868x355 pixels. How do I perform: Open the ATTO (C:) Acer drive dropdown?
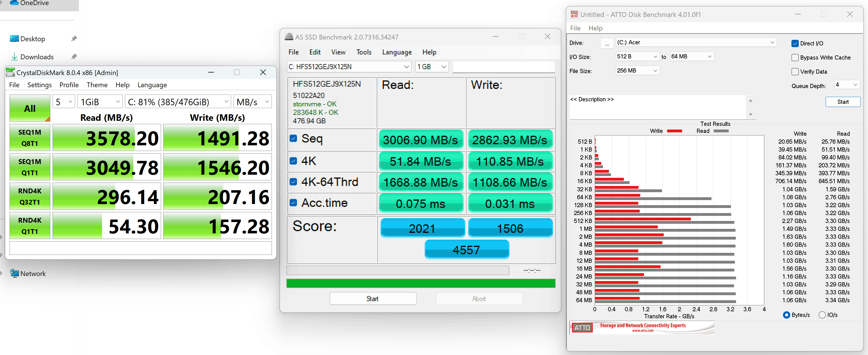696,42
